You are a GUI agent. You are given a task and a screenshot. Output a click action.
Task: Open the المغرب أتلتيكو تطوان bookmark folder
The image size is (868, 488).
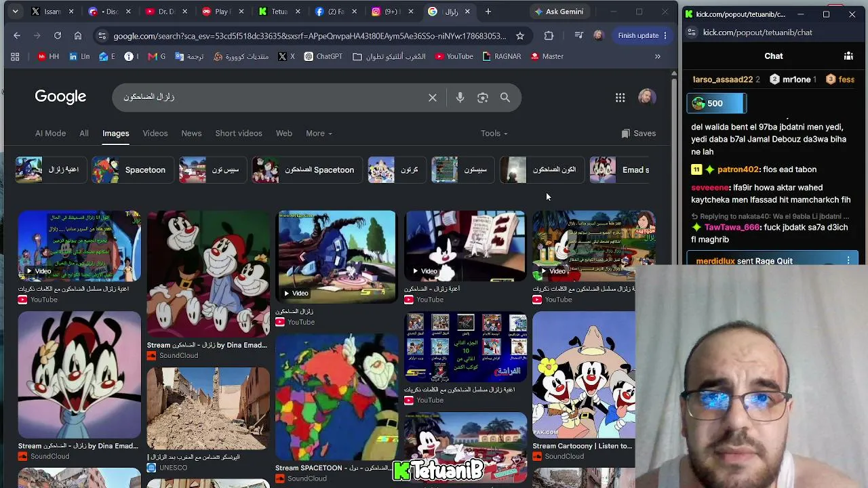[389, 56]
